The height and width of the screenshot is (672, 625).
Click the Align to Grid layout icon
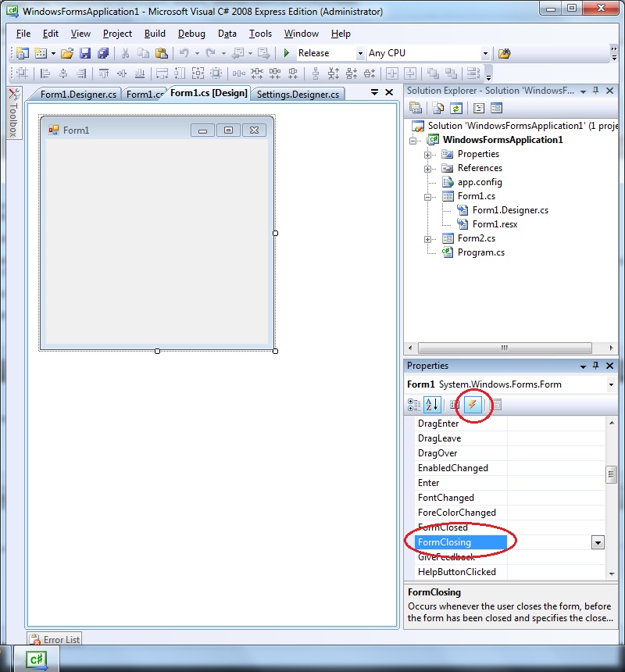click(21, 73)
